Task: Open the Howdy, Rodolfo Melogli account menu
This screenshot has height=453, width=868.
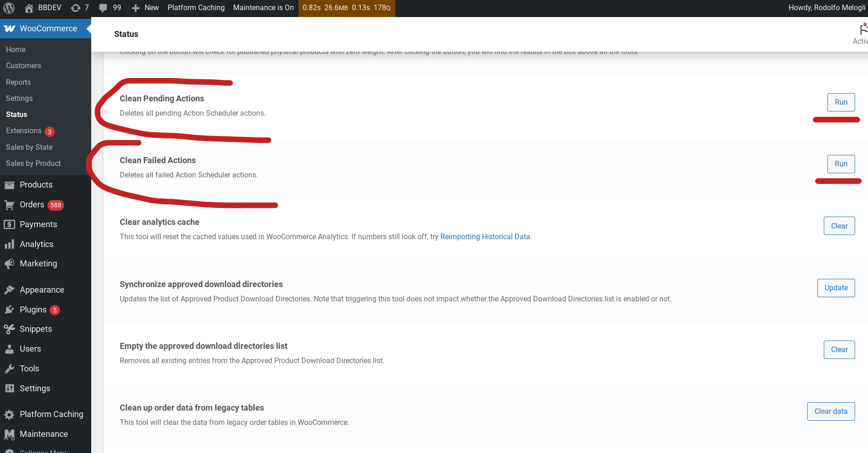Action: (827, 8)
